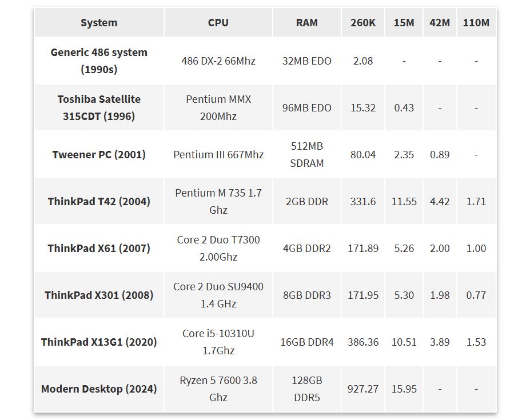Click the ThinkPad X61 (2007) cell
The width and height of the screenshot is (526, 420).
click(99, 248)
